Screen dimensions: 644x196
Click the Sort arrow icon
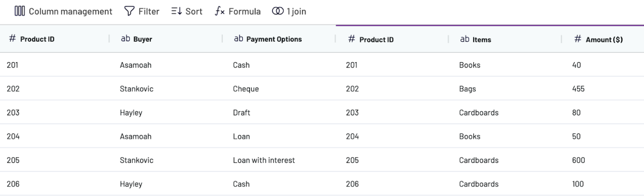(176, 11)
